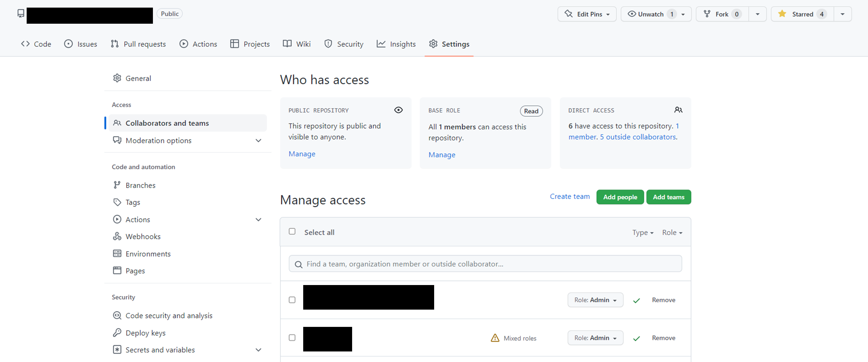
Task: Click the Mixed roles warning triangle icon
Action: coord(495,338)
